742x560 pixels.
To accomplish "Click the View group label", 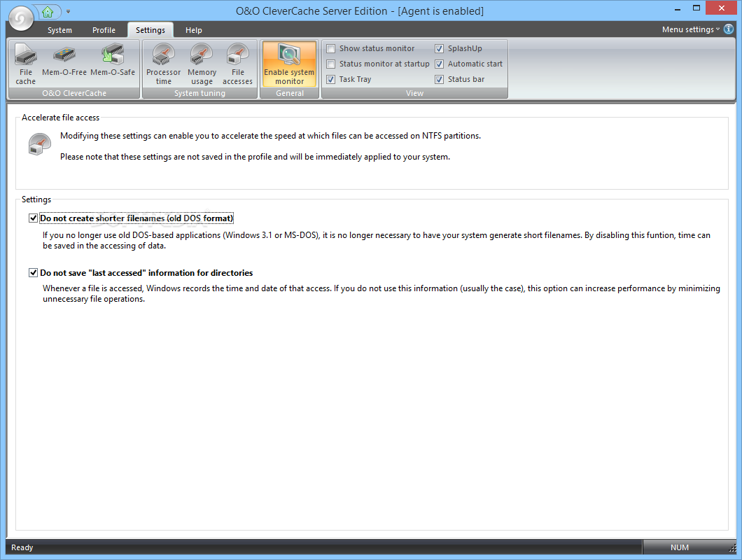I will click(x=414, y=93).
